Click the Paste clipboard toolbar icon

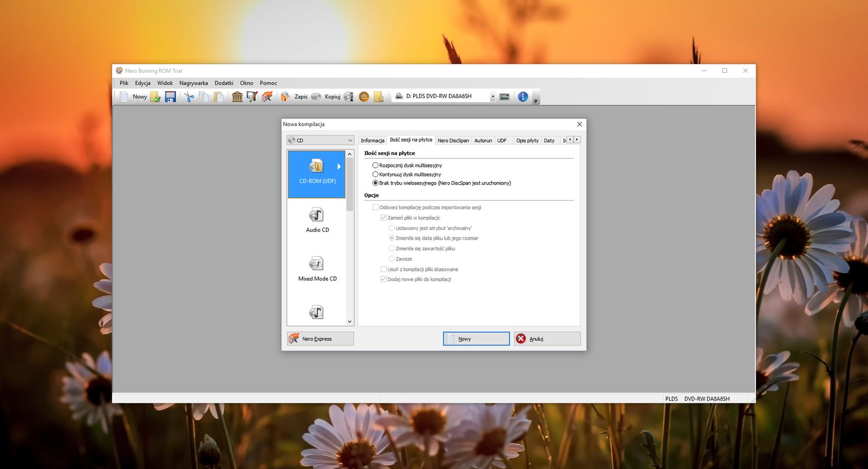(219, 96)
